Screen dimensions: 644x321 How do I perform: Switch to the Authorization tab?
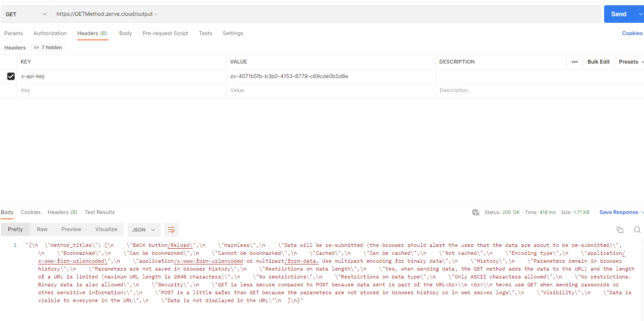[50, 33]
